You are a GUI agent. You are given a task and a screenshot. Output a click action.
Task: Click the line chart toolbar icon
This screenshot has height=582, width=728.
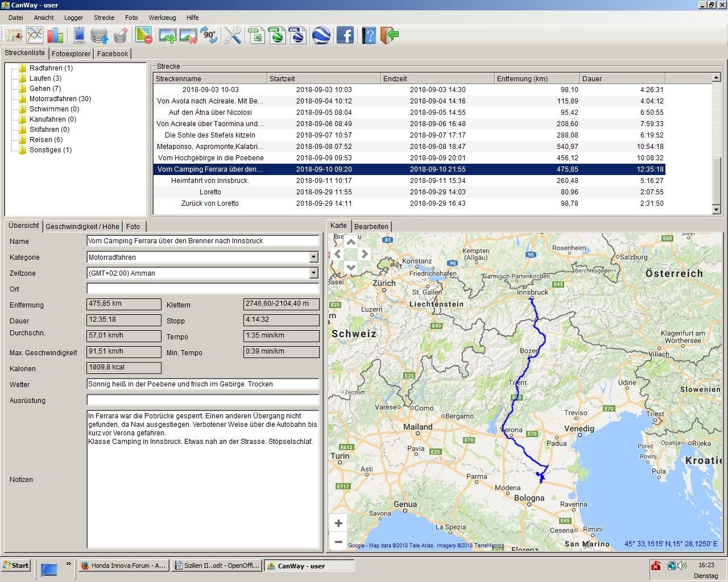click(x=35, y=35)
